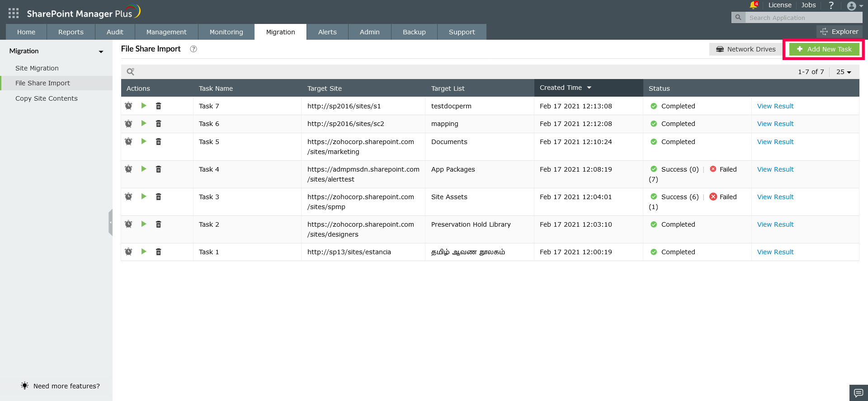Sort by the Created Time column
Screen dimensions: 868x401
point(588,88)
